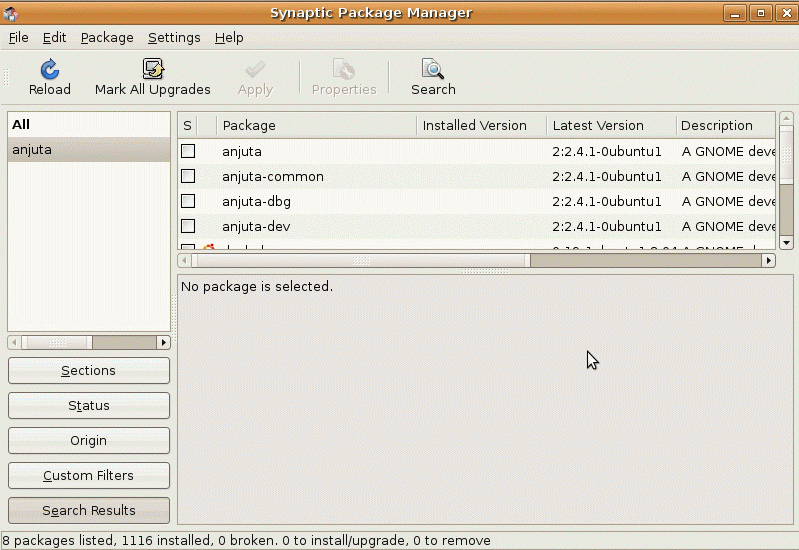Toggle the anjuta-common status checkbox
Image resolution: width=799 pixels, height=550 pixels.
point(188,176)
